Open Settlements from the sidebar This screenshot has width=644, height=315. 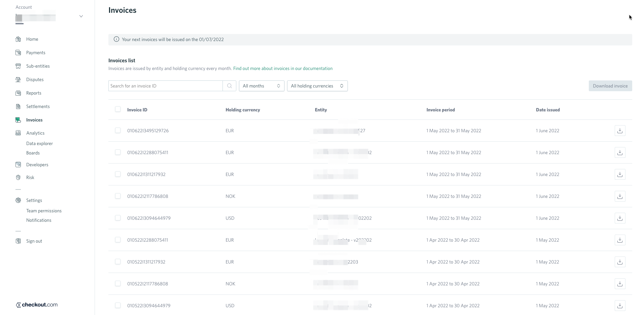point(38,106)
